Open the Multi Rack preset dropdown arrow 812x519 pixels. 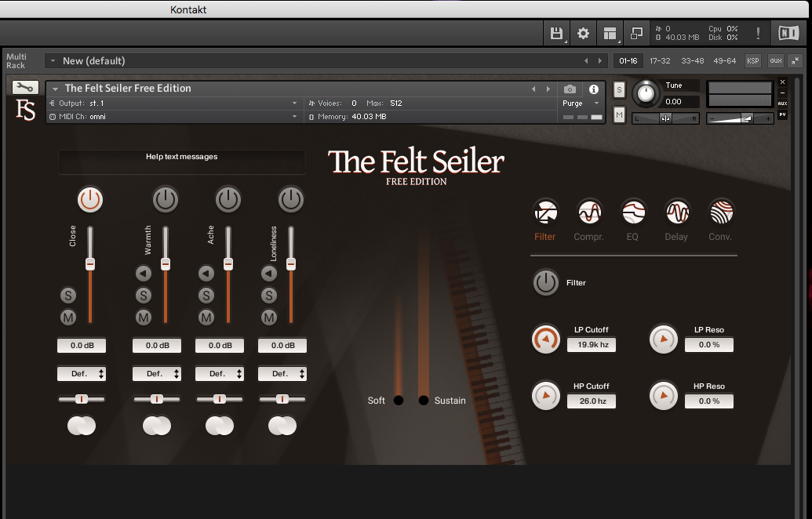53,61
